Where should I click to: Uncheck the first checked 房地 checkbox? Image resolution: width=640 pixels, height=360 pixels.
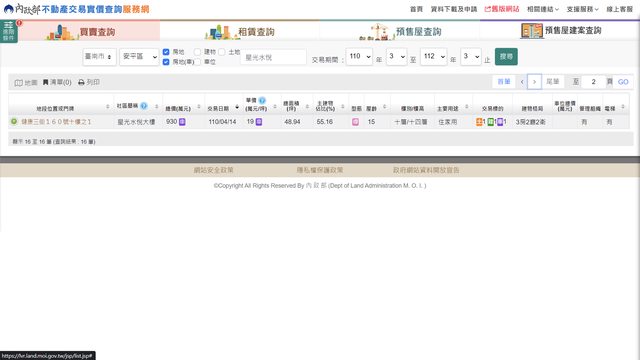(166, 52)
